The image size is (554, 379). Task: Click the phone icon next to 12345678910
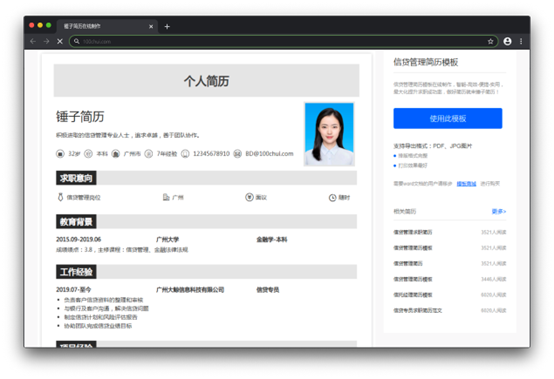(185, 154)
